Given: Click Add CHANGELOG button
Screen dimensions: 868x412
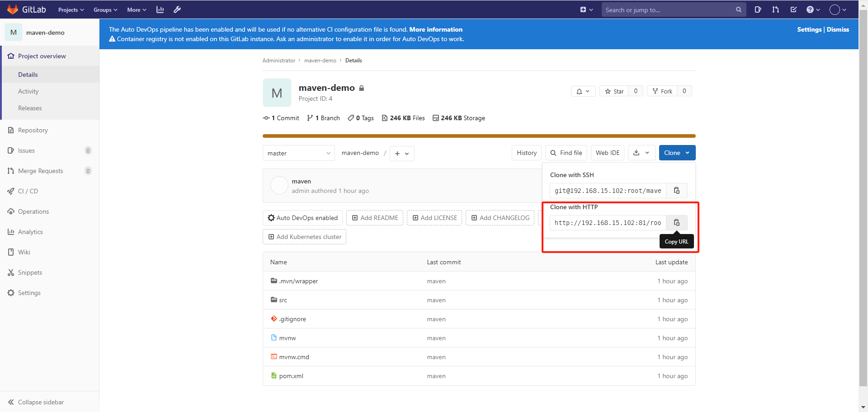Looking at the screenshot, I should coord(500,218).
